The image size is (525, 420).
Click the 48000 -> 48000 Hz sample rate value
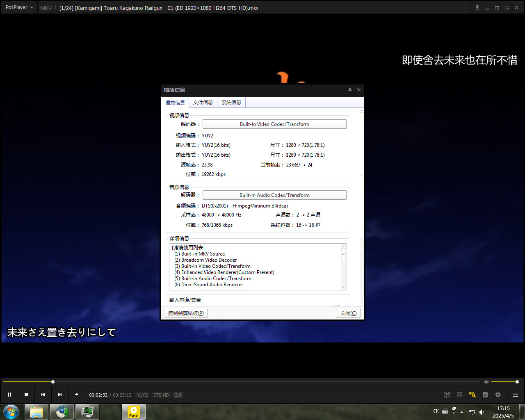221,215
